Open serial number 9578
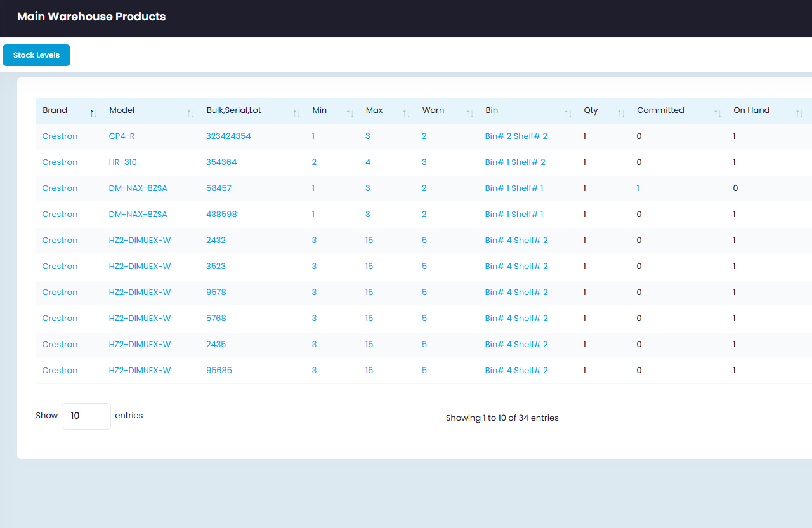 pyautogui.click(x=216, y=293)
